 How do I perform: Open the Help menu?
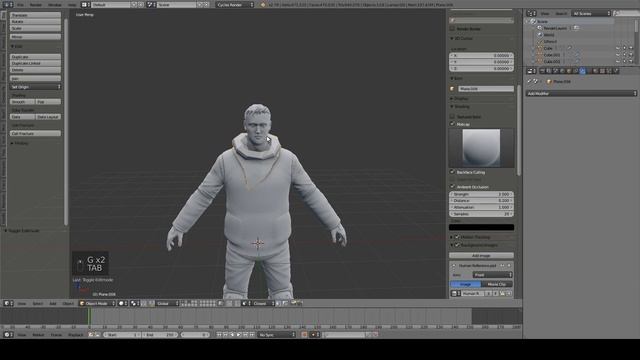tap(72, 4)
